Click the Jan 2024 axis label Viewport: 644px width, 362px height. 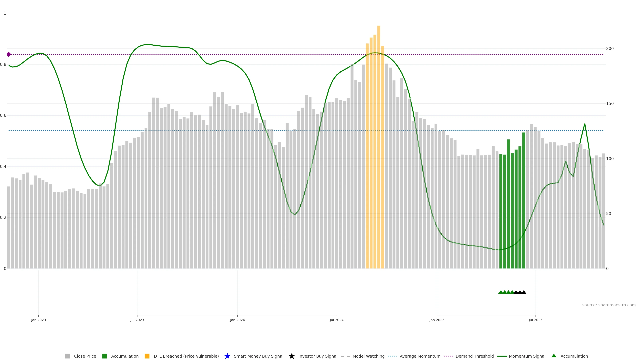pos(237,320)
